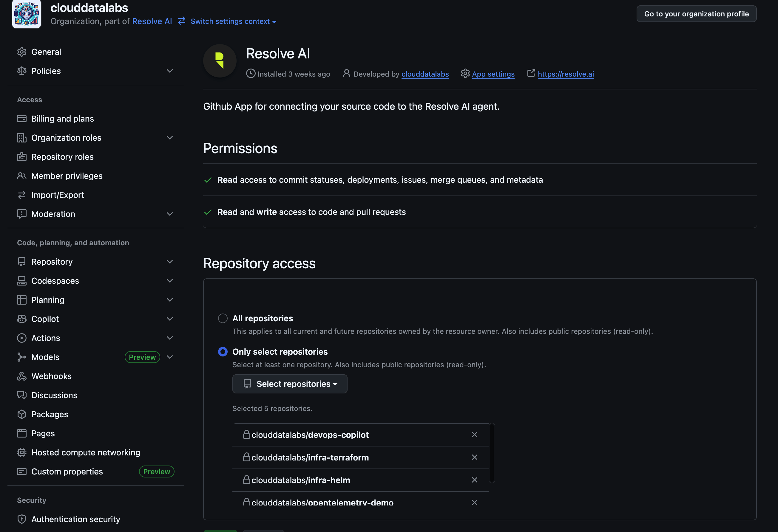Select the All repositories radio button

pyautogui.click(x=223, y=318)
